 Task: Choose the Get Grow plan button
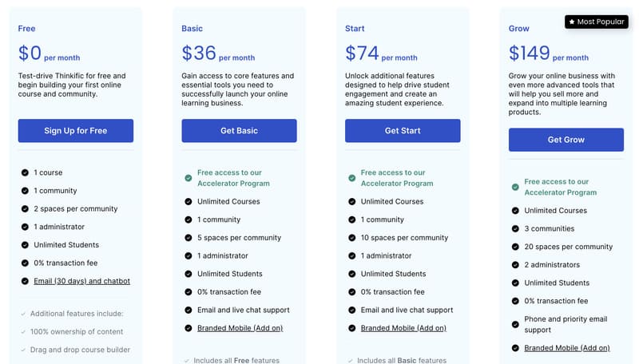(566, 140)
